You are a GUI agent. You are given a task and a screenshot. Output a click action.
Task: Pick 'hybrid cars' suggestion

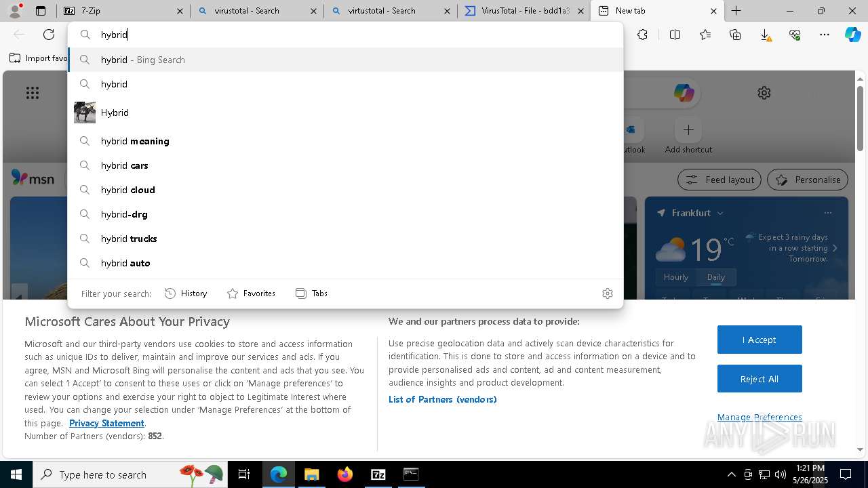[345, 165]
